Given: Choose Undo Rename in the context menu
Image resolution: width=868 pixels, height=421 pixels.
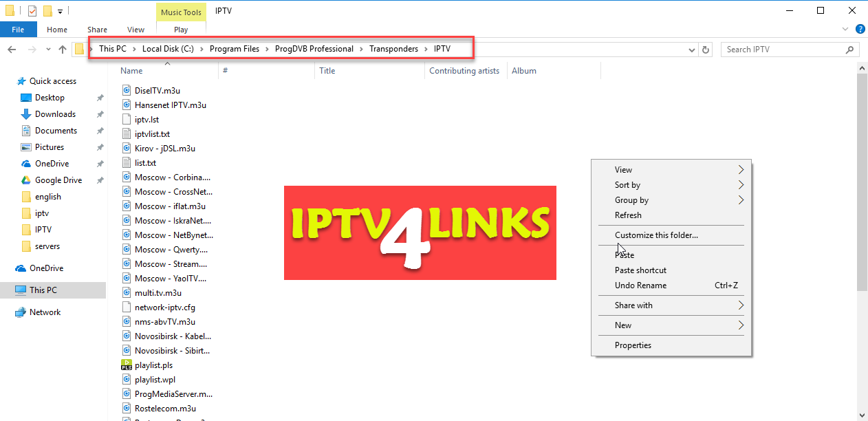Looking at the screenshot, I should 671,285.
